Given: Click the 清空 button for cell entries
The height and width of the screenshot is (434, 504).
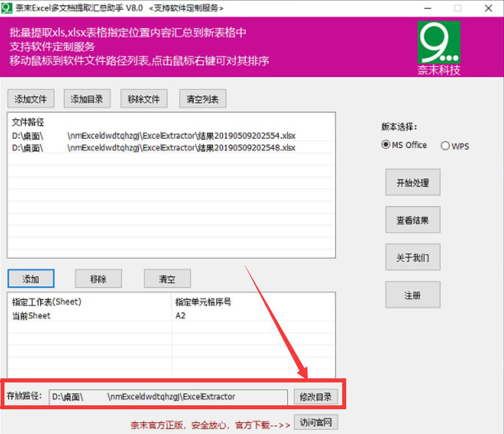Looking at the screenshot, I should point(167,279).
